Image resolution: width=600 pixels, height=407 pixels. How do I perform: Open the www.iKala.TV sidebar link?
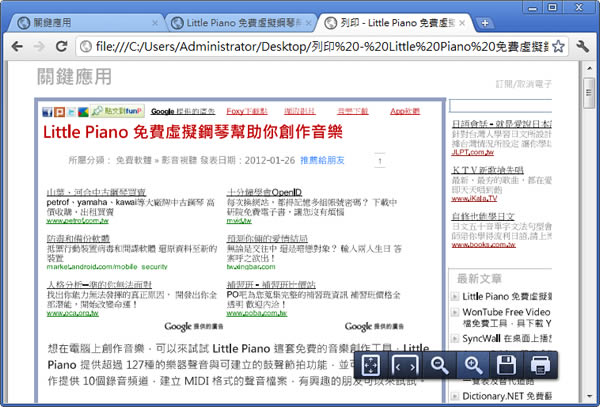coord(474,199)
